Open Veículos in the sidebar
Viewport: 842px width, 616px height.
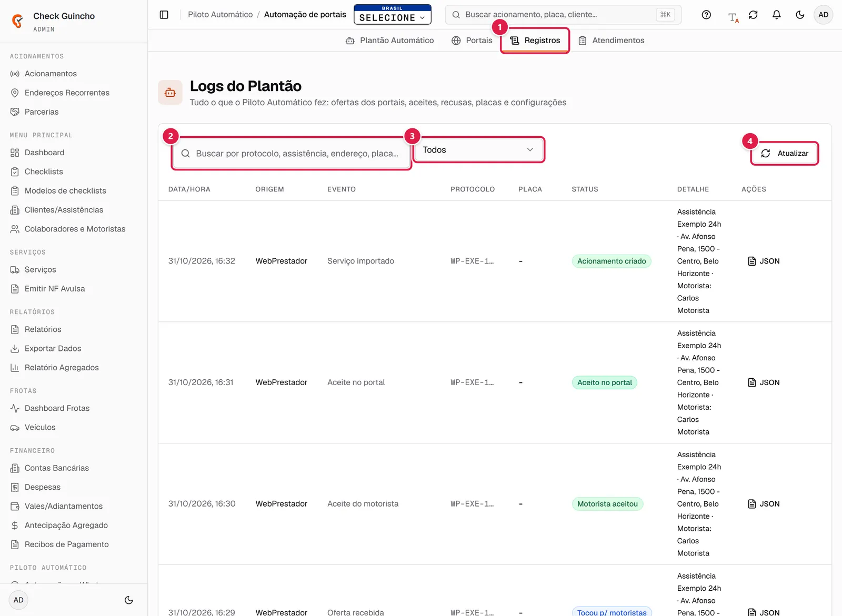pyautogui.click(x=74, y=427)
